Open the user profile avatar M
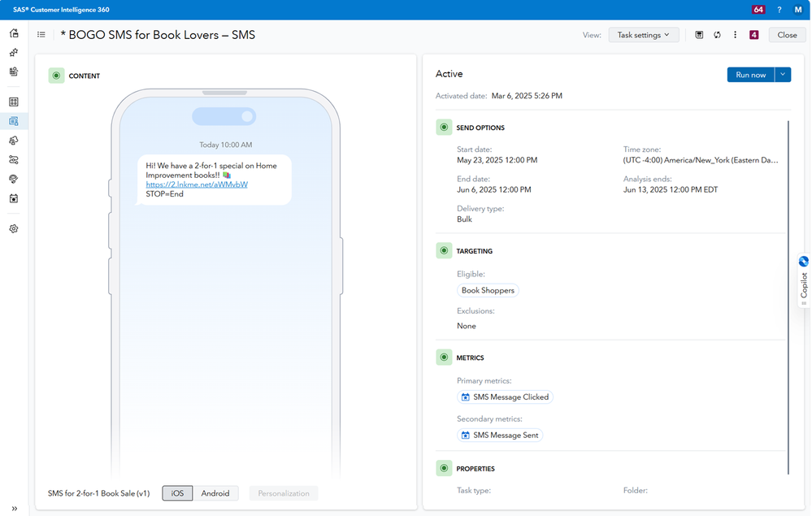The width and height of the screenshot is (812, 516). [797, 10]
